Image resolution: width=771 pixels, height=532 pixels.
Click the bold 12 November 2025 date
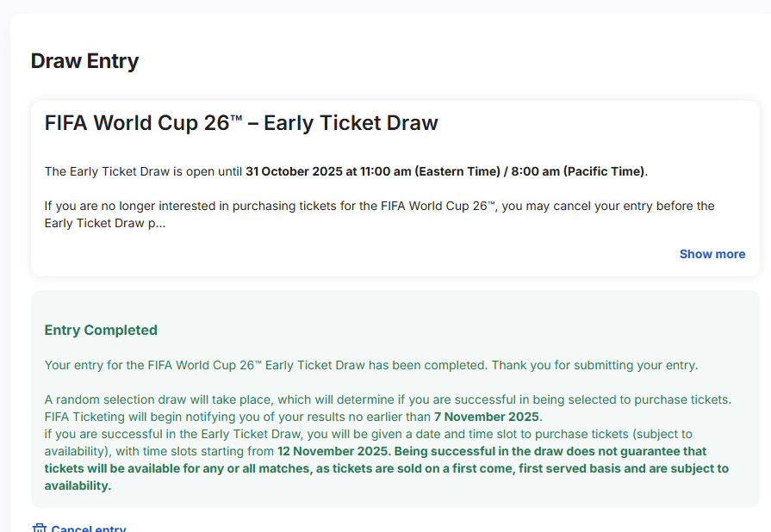[330, 451]
